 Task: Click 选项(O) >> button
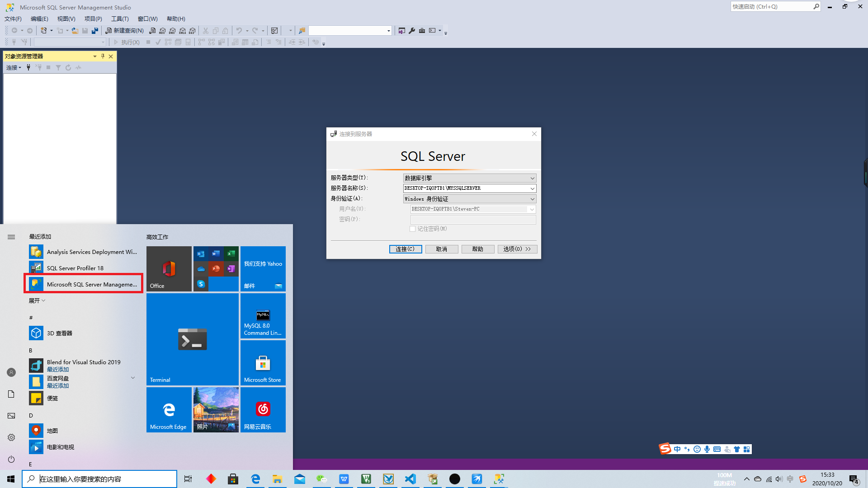coord(517,249)
